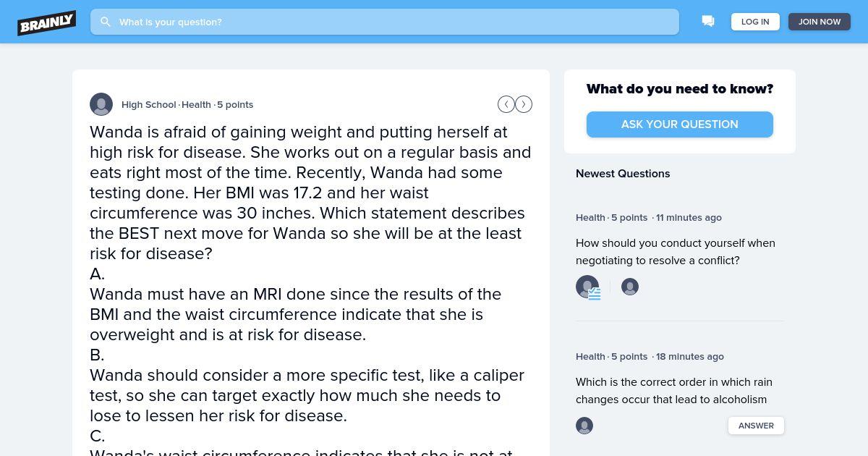
Task: Click the Brainly logo
Action: (47, 22)
